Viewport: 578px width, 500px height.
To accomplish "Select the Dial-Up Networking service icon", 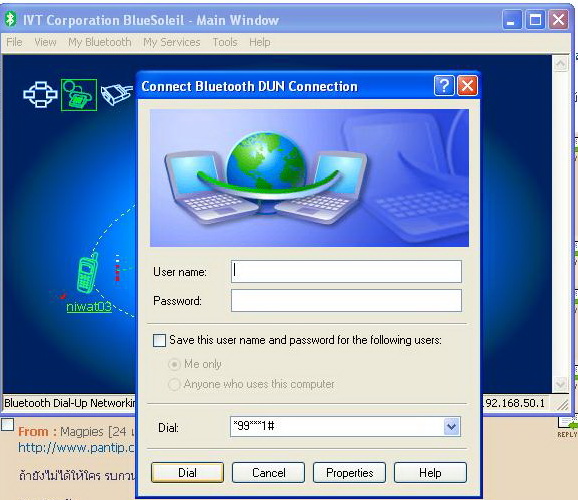I will [79, 95].
